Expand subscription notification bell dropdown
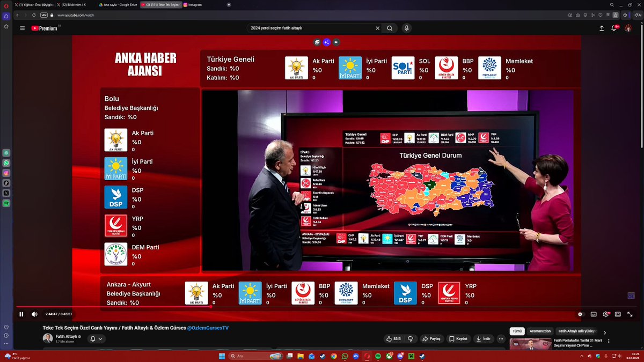Viewport: 644px width, 362px height. pos(97,339)
